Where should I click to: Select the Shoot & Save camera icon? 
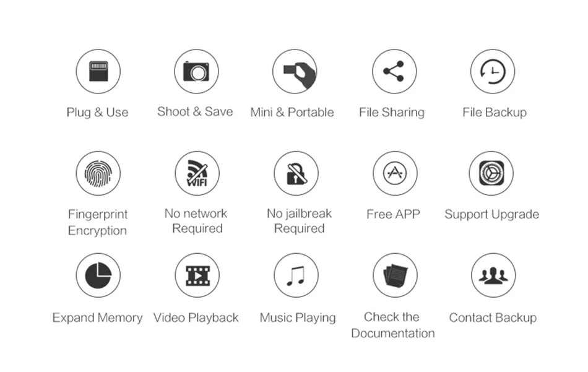(x=196, y=71)
